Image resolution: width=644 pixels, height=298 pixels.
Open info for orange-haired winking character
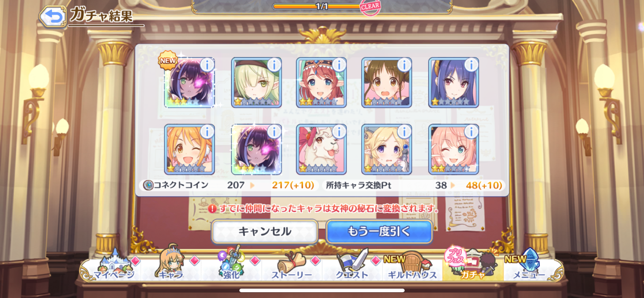(207, 132)
